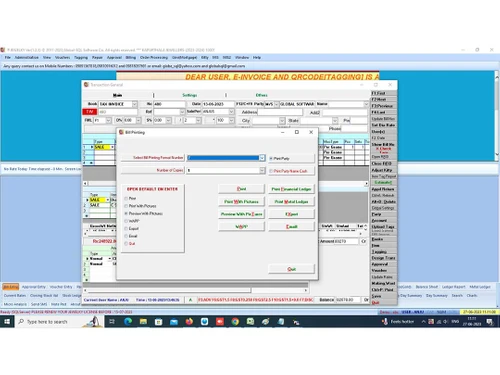Select the Quit default radio option
Viewport: 500px width, 375px height.
[126, 244]
